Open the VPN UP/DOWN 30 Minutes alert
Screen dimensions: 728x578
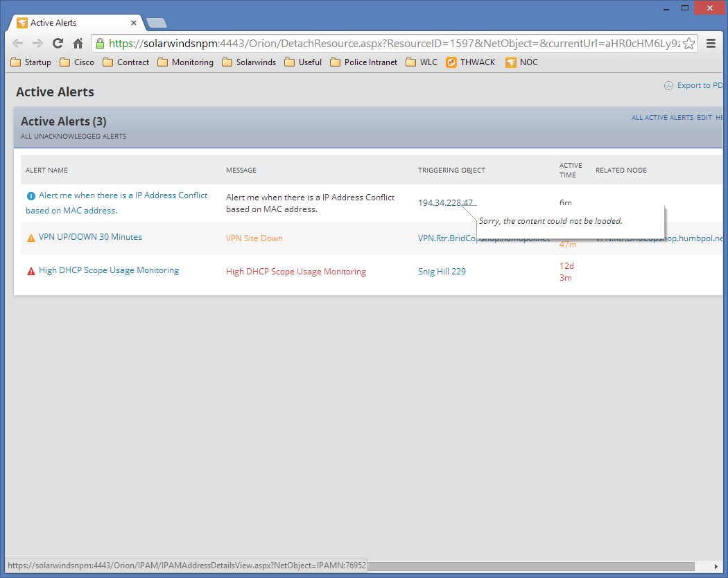[91, 237]
